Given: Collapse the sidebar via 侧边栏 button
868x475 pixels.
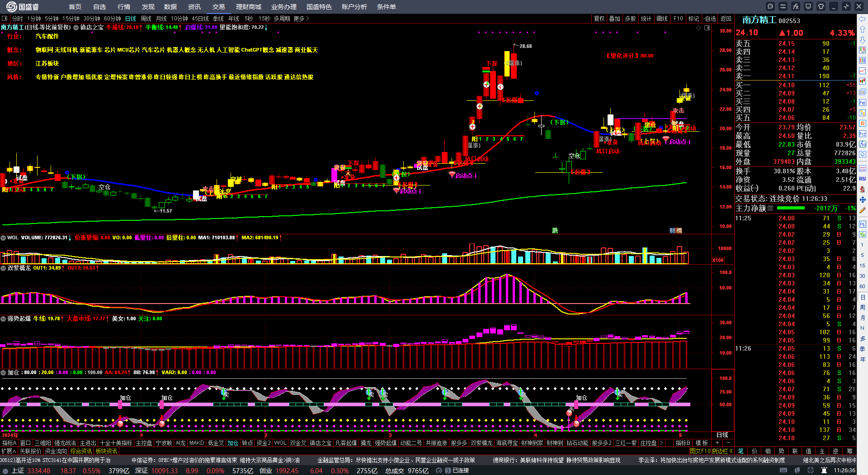Looking at the screenshot, I should 722,451.
